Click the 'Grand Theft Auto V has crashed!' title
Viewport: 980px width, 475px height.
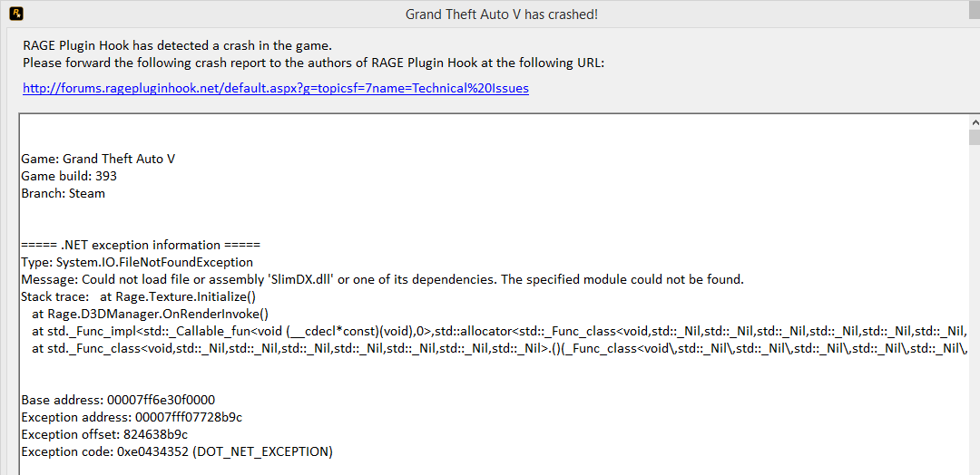click(501, 14)
